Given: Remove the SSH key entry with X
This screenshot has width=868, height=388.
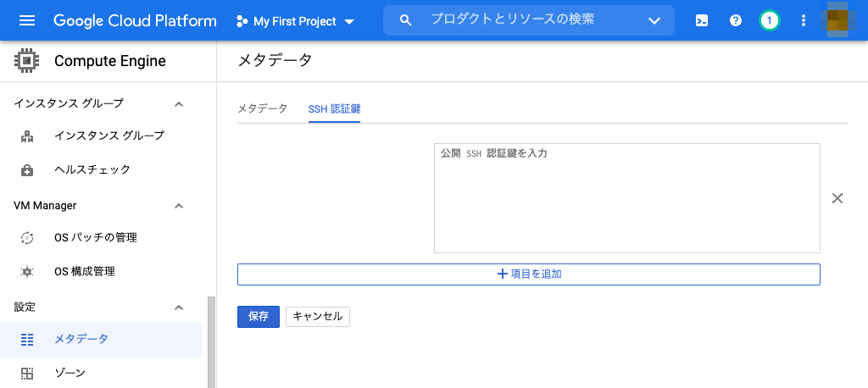Looking at the screenshot, I should [837, 198].
